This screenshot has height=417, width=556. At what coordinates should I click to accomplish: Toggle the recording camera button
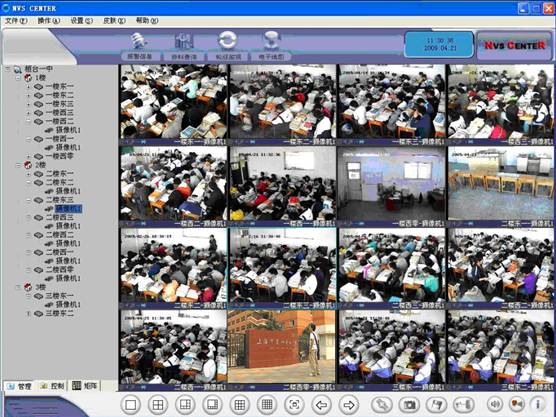click(517, 404)
